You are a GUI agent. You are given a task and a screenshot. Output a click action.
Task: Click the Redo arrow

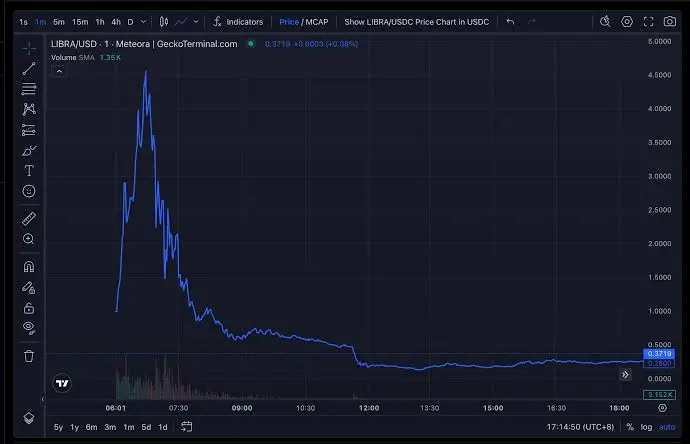532,22
